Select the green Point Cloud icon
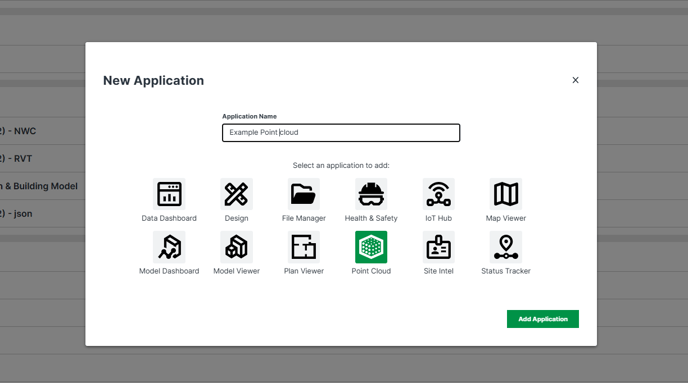 point(371,247)
